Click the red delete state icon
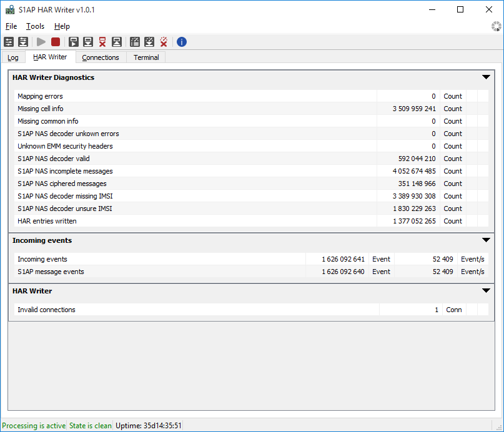This screenshot has height=432, width=504. pos(102,42)
